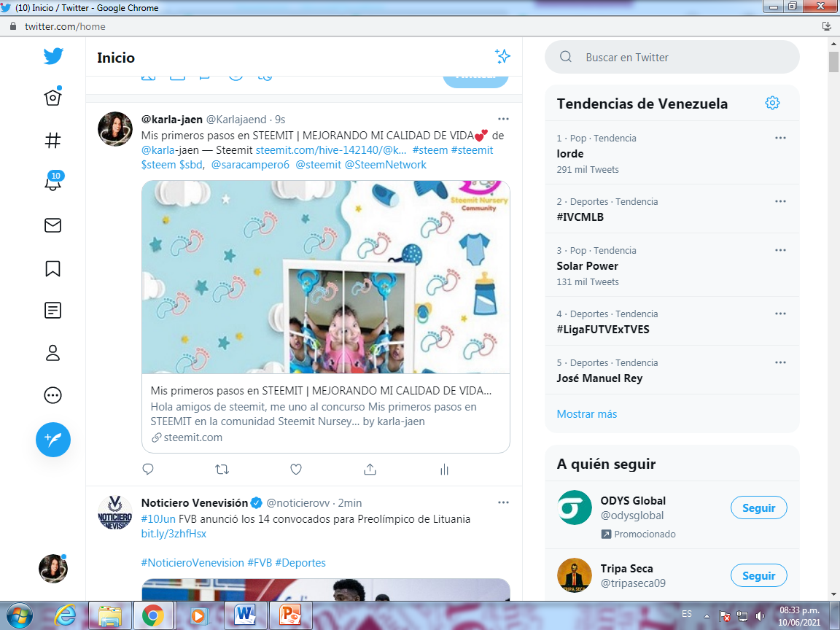Open the Messages envelope icon
The image size is (840, 630).
tap(52, 225)
